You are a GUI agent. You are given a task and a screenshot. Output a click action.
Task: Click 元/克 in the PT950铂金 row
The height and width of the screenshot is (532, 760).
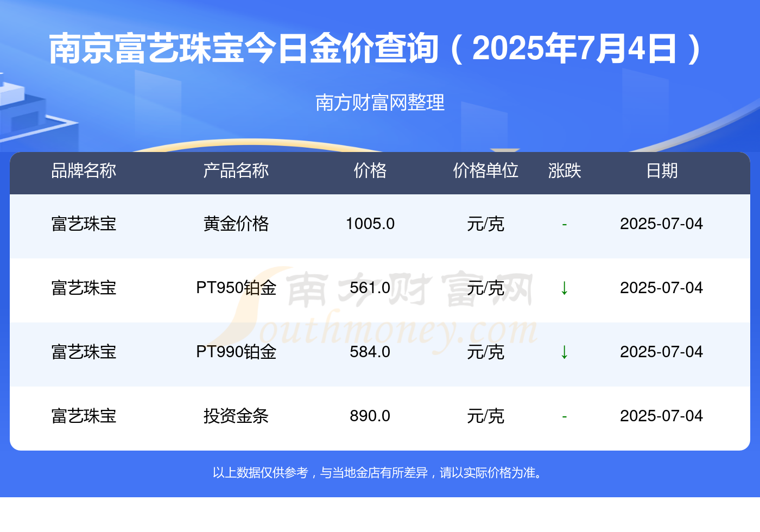pyautogui.click(x=486, y=288)
